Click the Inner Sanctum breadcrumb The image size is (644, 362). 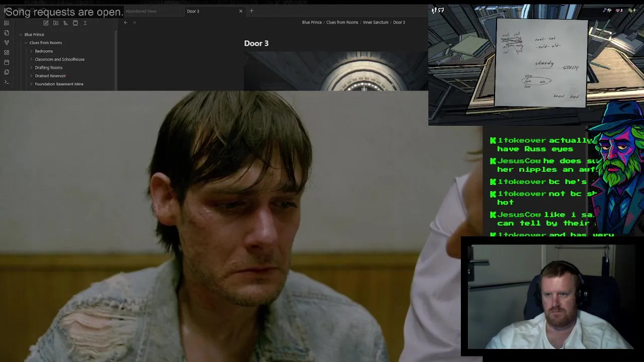[x=376, y=22]
